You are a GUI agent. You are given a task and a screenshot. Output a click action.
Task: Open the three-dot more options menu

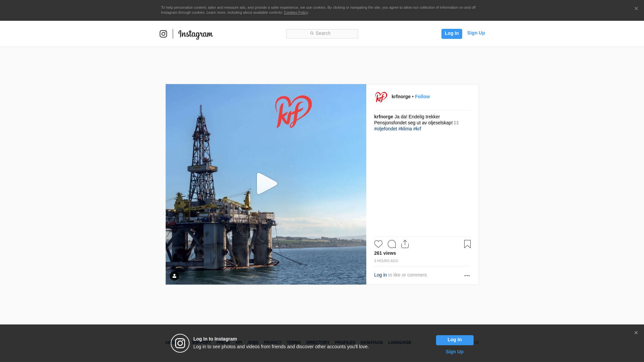coord(467,276)
